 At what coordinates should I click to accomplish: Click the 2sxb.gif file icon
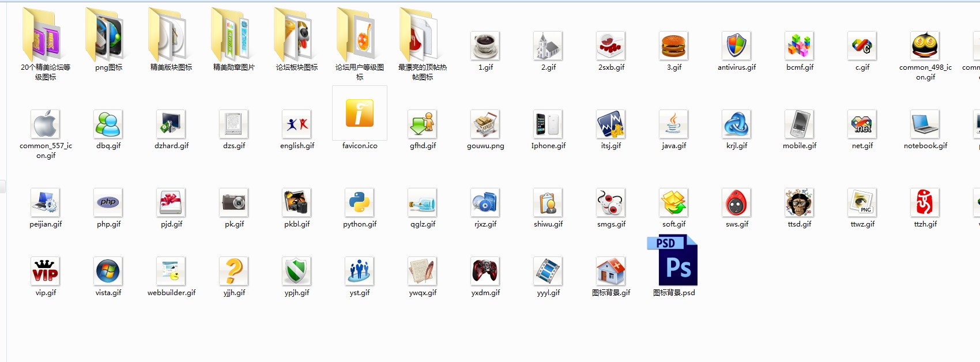pyautogui.click(x=611, y=46)
